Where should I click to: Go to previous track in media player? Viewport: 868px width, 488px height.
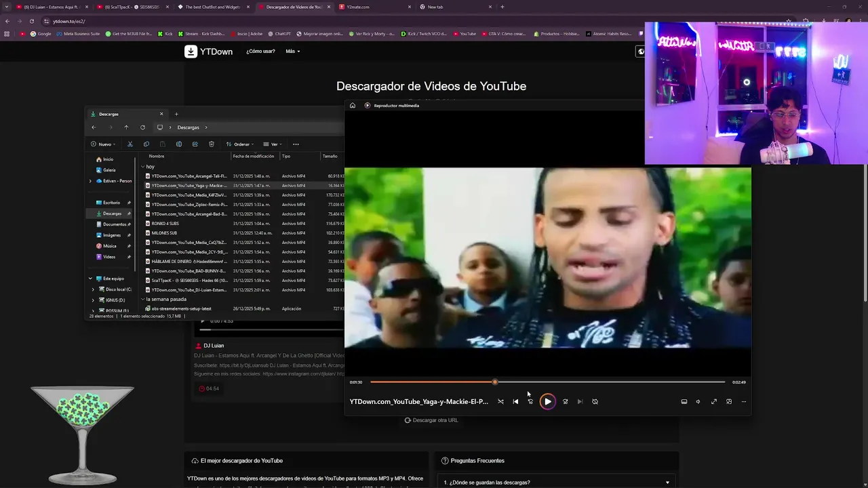(x=515, y=401)
